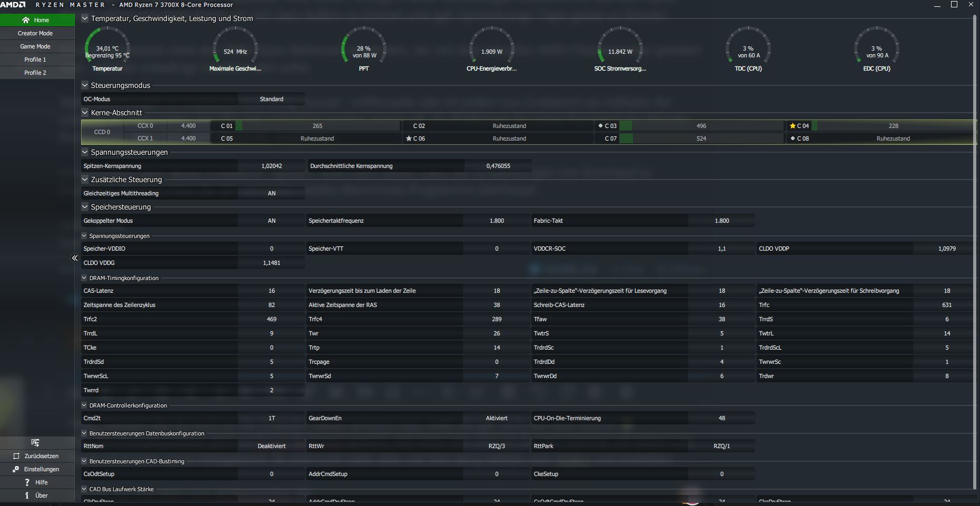The width and height of the screenshot is (980, 506).
Task: Click the Speichertaktfrequenz value 1.800
Action: (497, 221)
